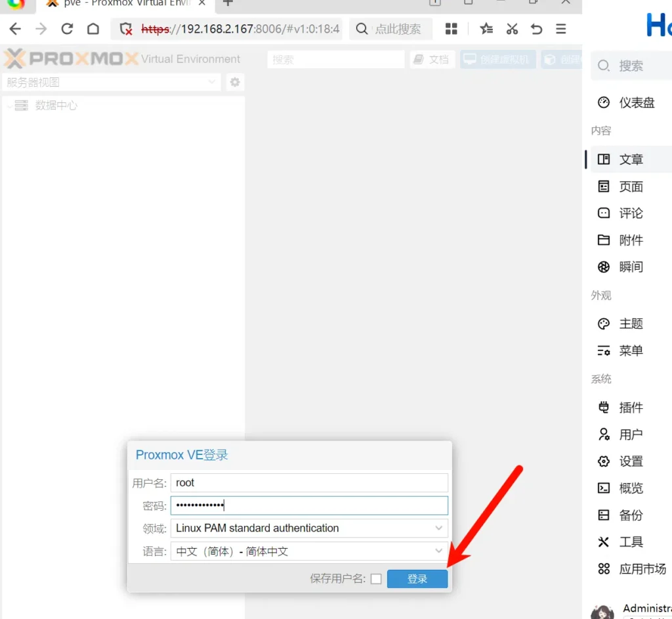Image resolution: width=672 pixels, height=619 pixels.
Task: Select 数据中心 tree node
Action: pos(56,106)
